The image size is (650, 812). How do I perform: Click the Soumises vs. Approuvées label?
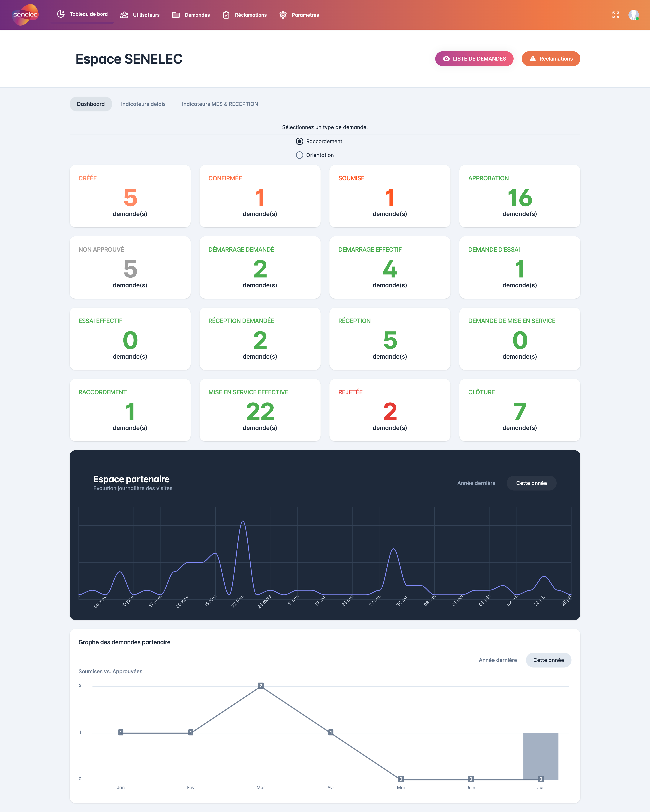110,672
